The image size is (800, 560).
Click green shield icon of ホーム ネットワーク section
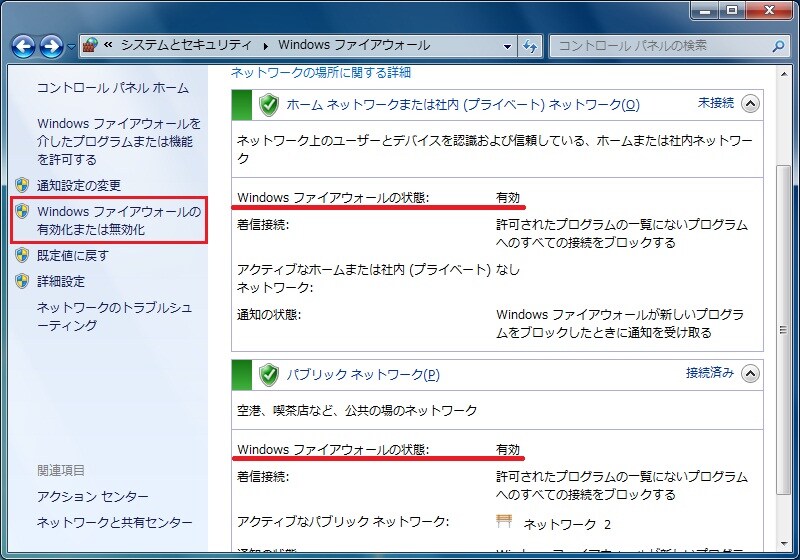[x=268, y=105]
